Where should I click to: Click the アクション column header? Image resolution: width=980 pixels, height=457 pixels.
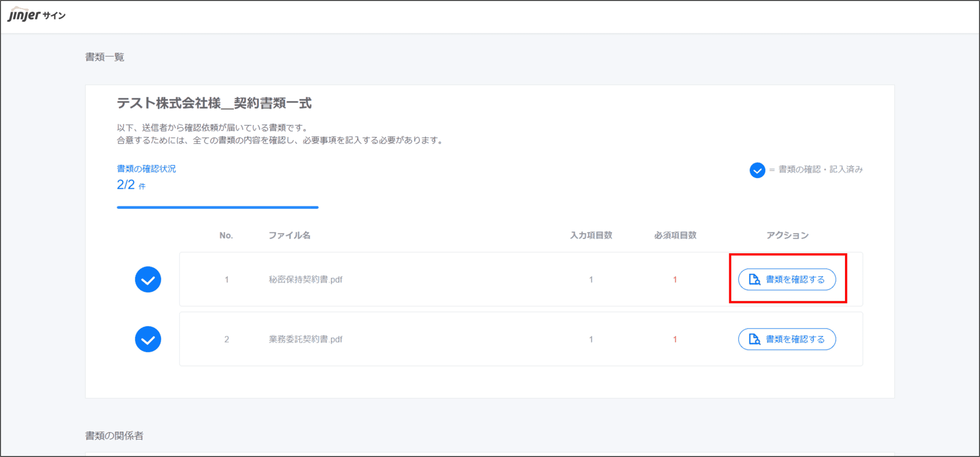coord(787,235)
